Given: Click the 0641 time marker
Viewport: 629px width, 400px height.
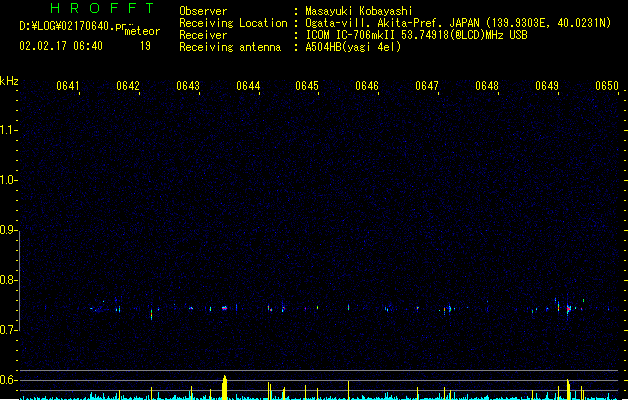Looking at the screenshot, I should pos(68,86).
